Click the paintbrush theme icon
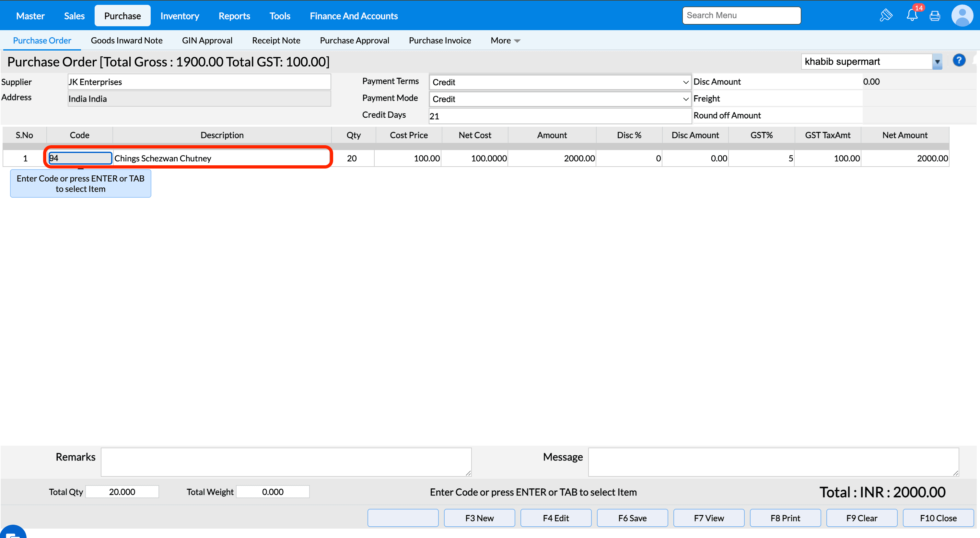Viewport: 980px width, 538px height. tap(886, 16)
